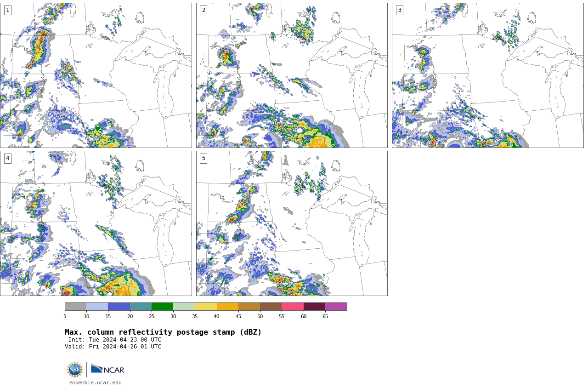The height and width of the screenshot is (388, 588).
Task: Click the member label box numbered 3
Action: tap(399, 10)
